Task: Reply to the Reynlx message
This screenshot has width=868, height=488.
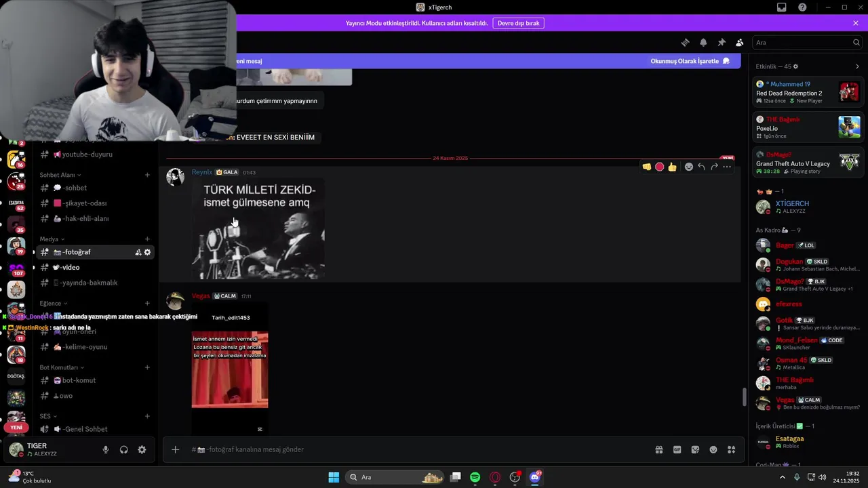Action: point(701,167)
